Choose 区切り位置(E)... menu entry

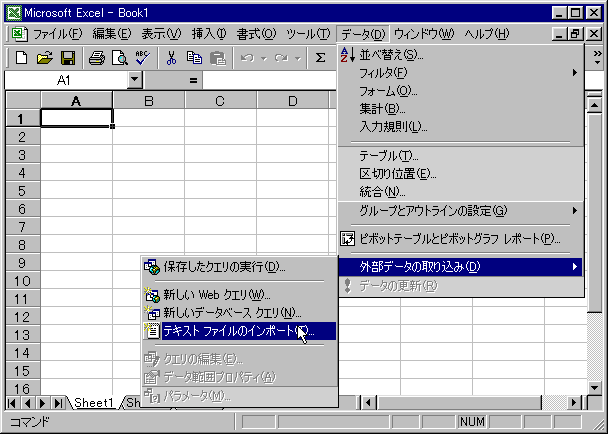point(461,174)
